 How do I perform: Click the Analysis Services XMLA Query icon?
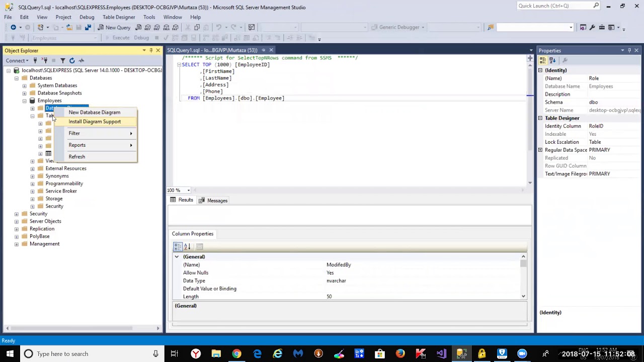click(166, 27)
